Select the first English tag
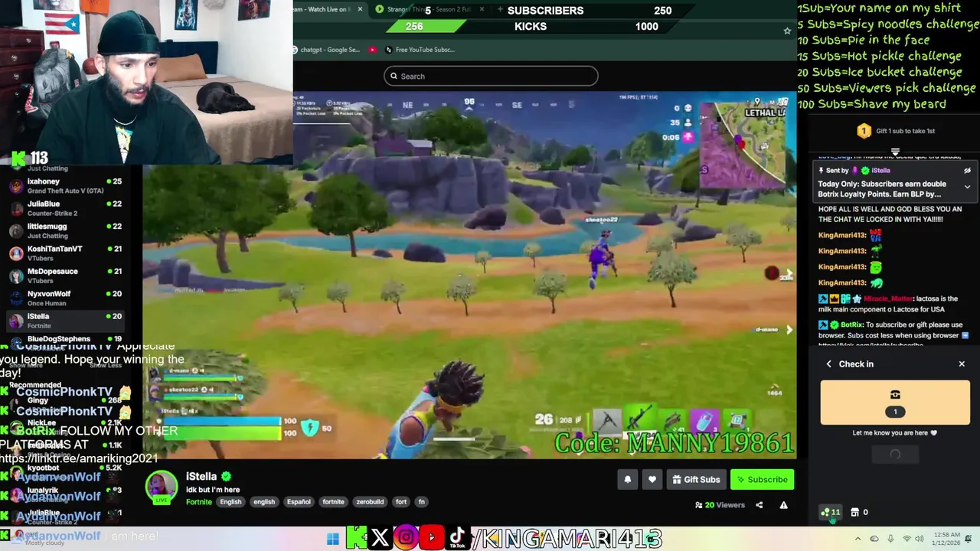The image size is (980, 551). 230,502
